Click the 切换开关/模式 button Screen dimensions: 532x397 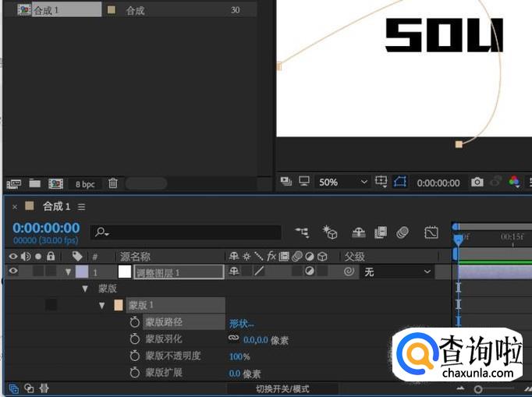pos(282,388)
